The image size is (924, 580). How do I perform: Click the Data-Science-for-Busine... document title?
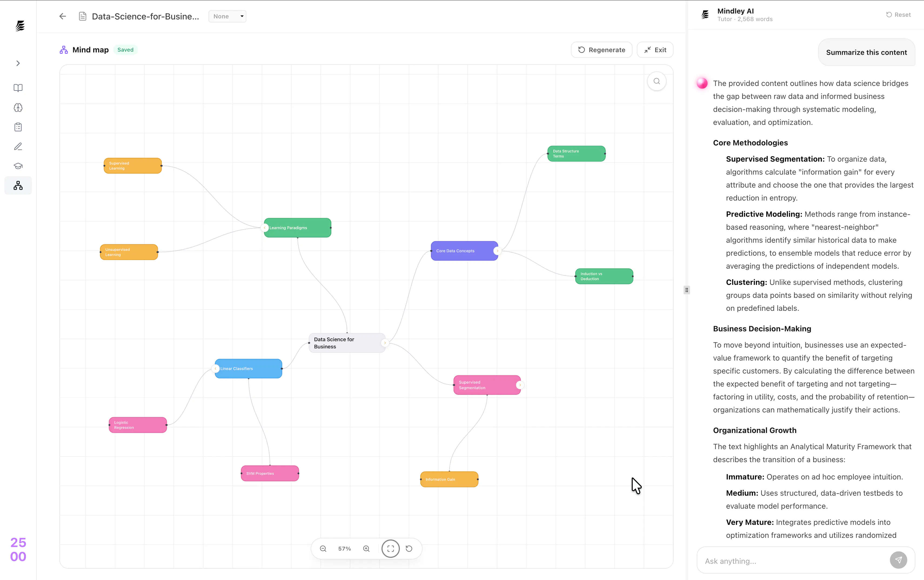(x=145, y=16)
